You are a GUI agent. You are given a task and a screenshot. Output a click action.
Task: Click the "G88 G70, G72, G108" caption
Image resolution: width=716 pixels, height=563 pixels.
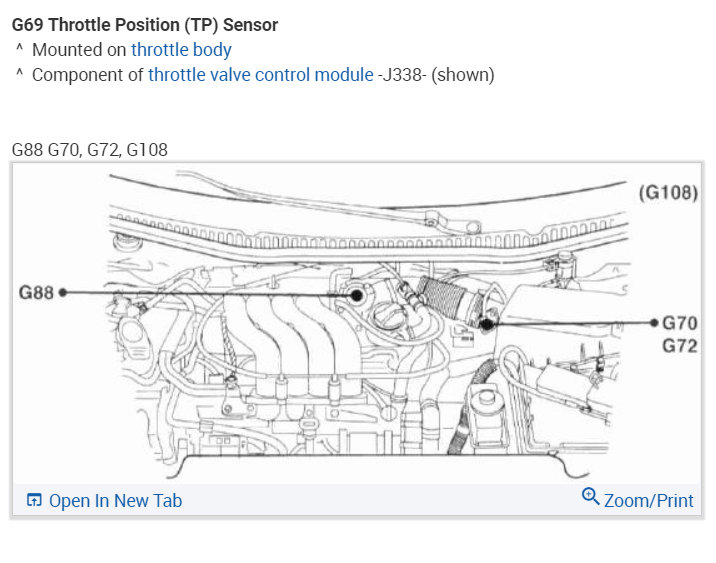click(90, 150)
